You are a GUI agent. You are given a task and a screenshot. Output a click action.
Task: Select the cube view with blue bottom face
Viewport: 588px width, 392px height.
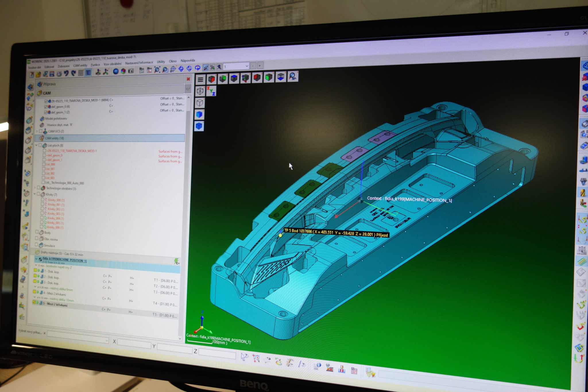pos(281,76)
